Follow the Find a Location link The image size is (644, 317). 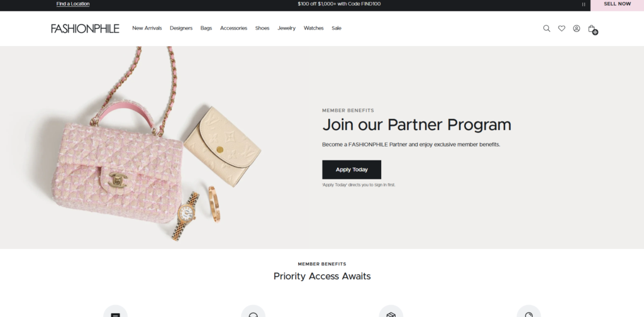click(x=73, y=4)
